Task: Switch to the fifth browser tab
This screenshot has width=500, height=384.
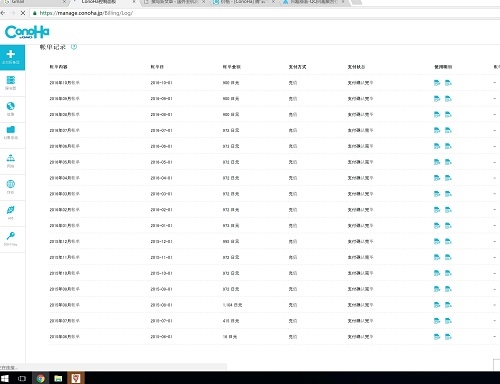Action: point(313,2)
